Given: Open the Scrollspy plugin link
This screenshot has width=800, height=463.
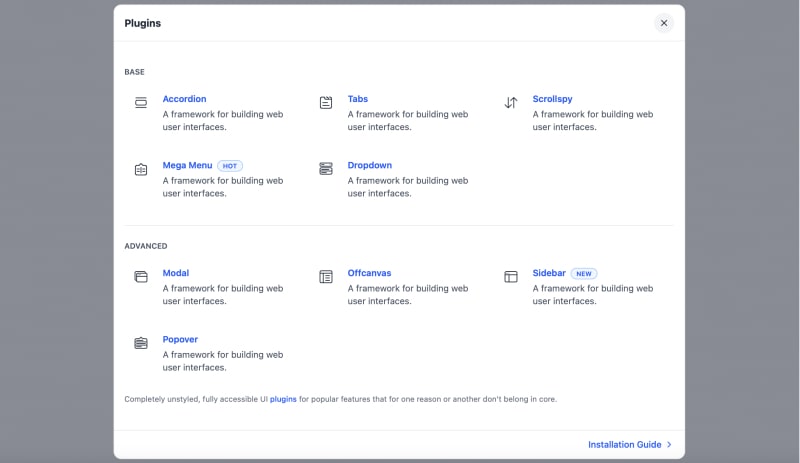Looking at the screenshot, I should click(552, 99).
